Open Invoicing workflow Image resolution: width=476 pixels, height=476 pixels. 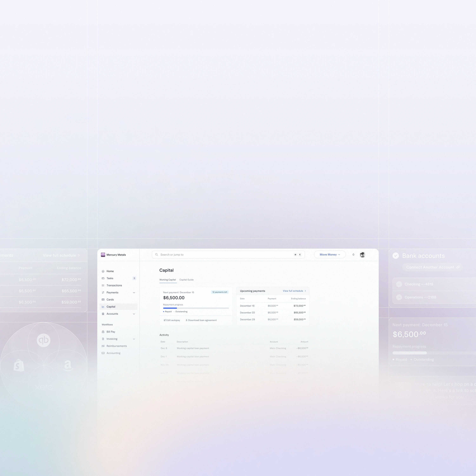119,339
